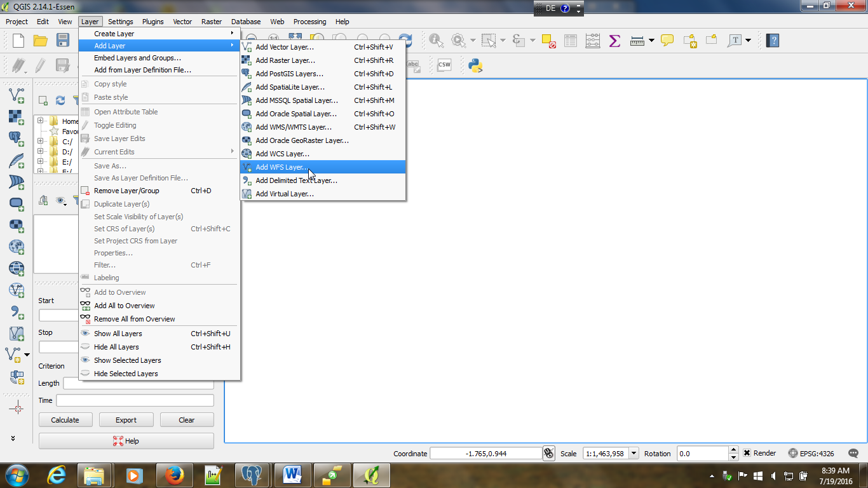Viewport: 868px width, 488px height.
Task: Open the Text Annotation dropdown arrow
Action: click(x=748, y=41)
